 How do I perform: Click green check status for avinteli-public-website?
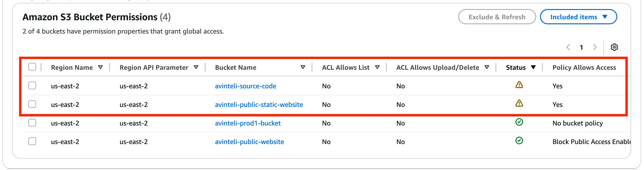click(519, 141)
